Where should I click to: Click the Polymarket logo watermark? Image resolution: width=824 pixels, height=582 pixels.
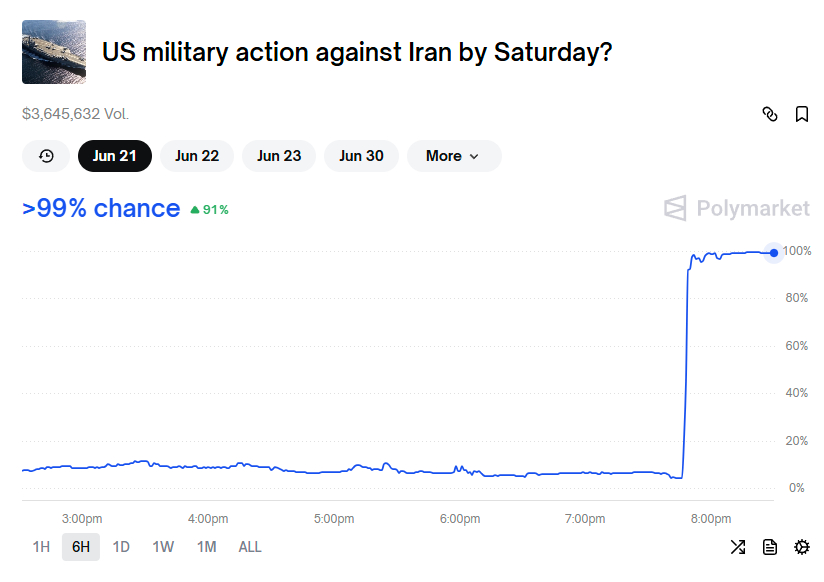pyautogui.click(x=737, y=208)
